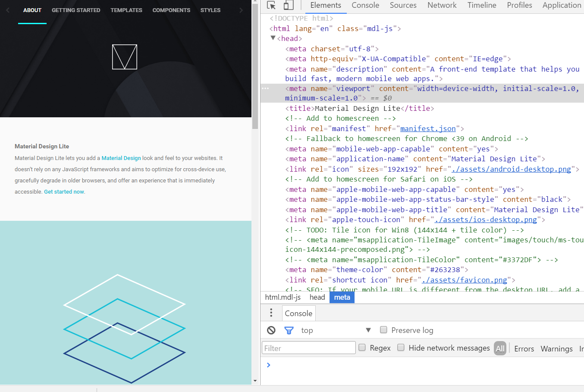Toggle the Regex checkbox
Image resolution: width=584 pixels, height=392 pixels.
pos(362,348)
